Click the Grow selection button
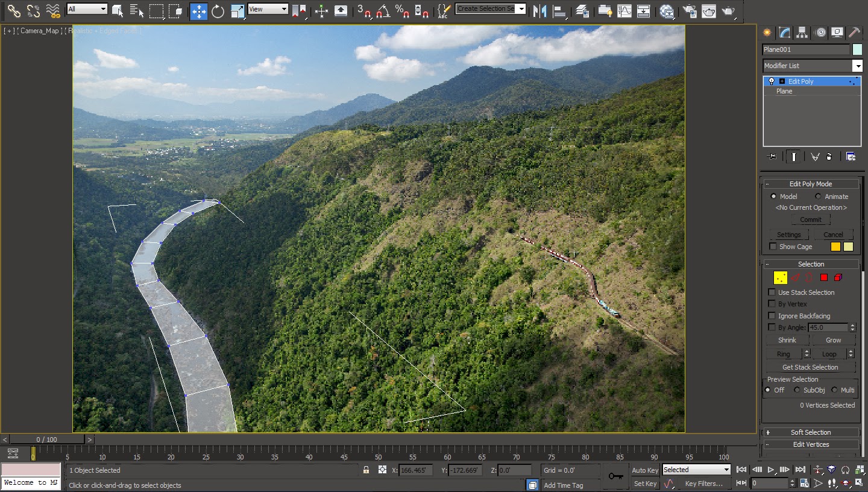This screenshot has height=492, width=868. tap(833, 340)
